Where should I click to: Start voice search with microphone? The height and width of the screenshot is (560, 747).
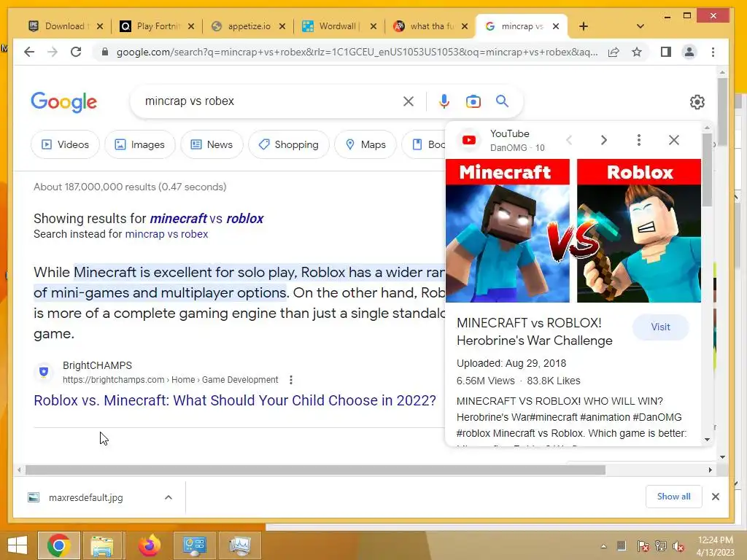[x=444, y=101]
